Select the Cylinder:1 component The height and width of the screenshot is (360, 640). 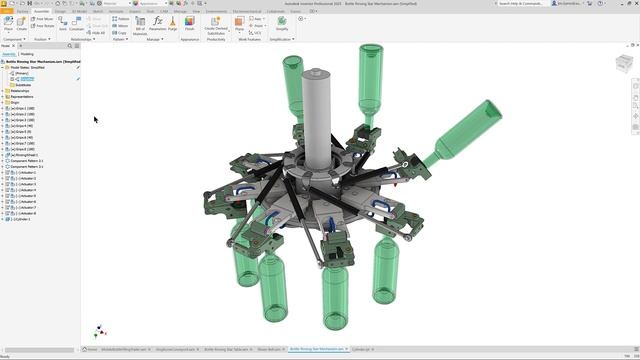pyautogui.click(x=20, y=219)
